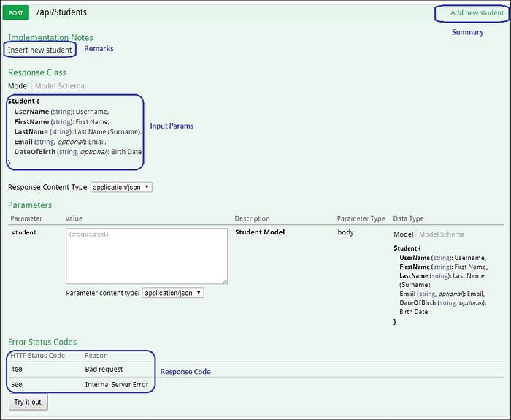The image size is (511, 420).
Task: Click the 'Bad request' reason text
Action: 104,369
